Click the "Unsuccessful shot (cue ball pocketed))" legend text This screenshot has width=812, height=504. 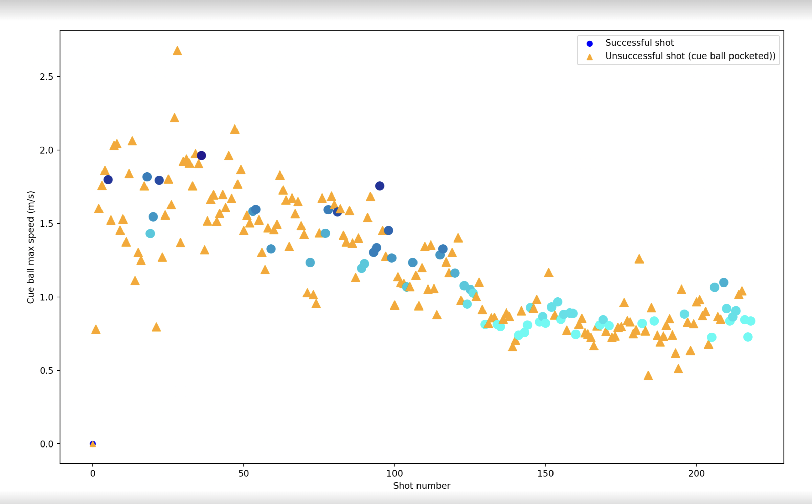[690, 56]
